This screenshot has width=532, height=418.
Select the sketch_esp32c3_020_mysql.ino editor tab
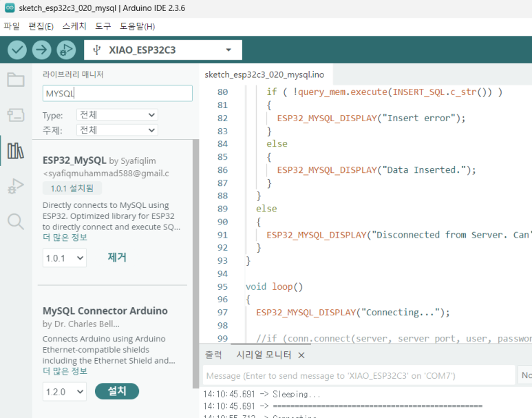tap(264, 74)
